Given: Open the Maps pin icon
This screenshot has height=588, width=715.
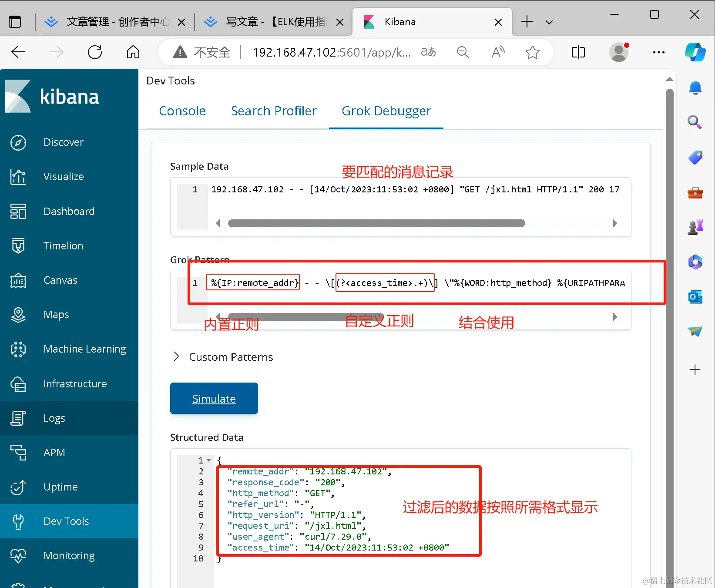Looking at the screenshot, I should pyautogui.click(x=18, y=315).
